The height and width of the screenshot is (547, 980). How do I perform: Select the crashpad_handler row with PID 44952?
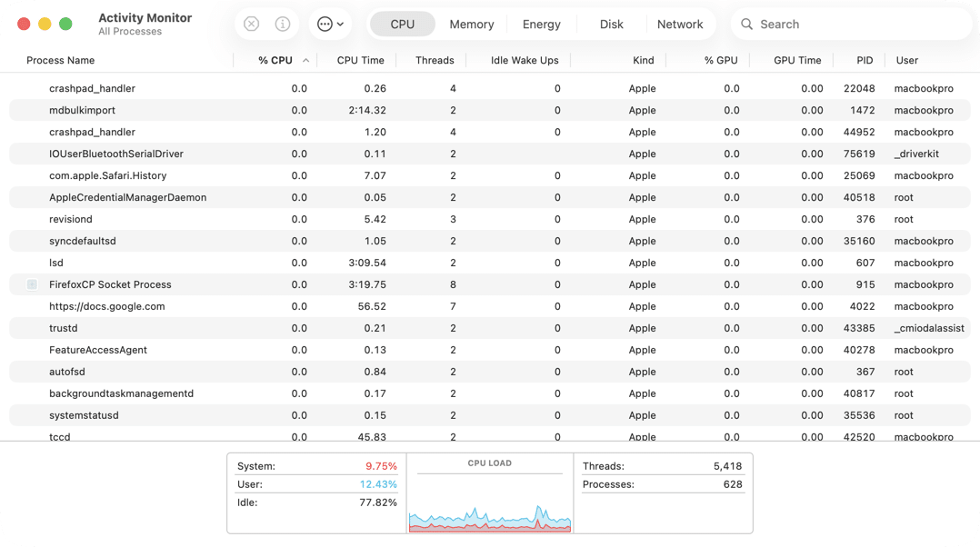(x=490, y=133)
